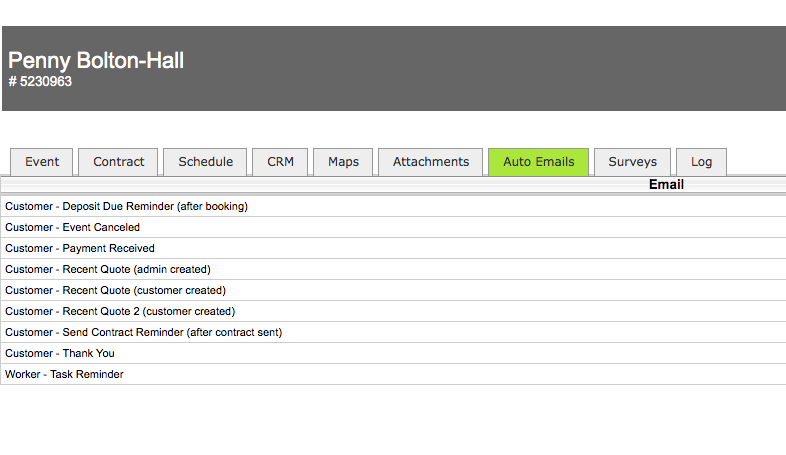Click the Auto Emails tab
Screen dimensions: 786x455
[x=538, y=162]
